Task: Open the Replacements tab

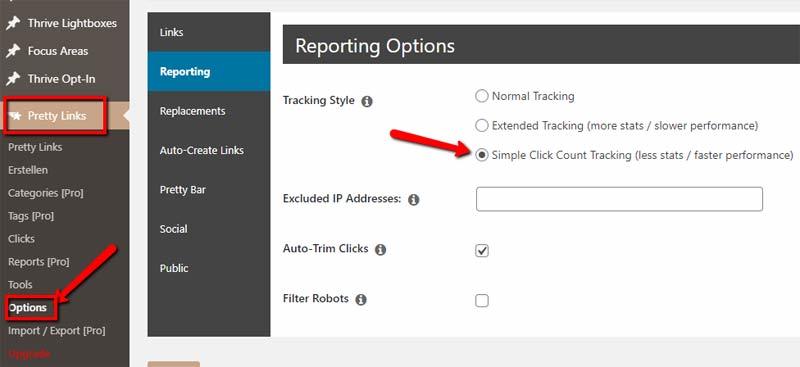Action: pyautogui.click(x=209, y=111)
